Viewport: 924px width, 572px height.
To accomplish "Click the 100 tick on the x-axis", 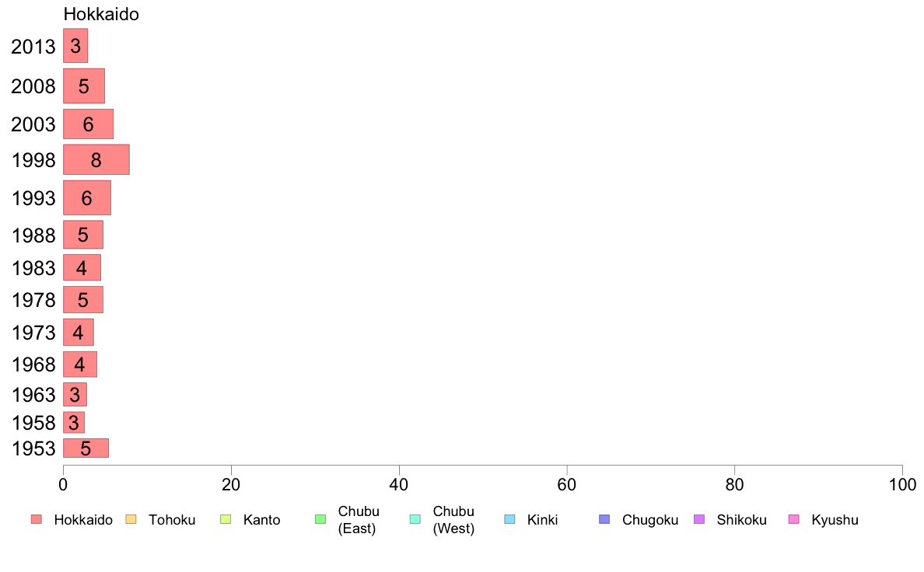I will point(902,484).
